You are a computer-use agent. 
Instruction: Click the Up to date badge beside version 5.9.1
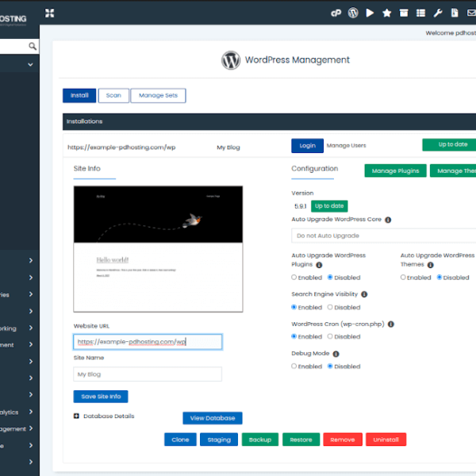click(x=329, y=206)
